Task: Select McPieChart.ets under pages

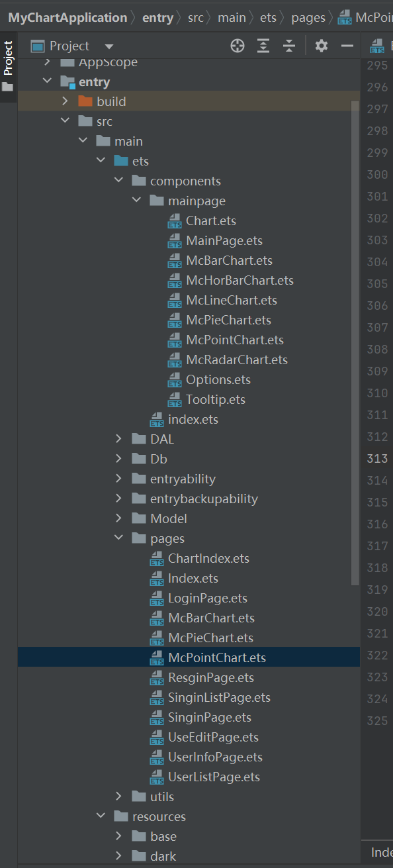Action: (210, 638)
